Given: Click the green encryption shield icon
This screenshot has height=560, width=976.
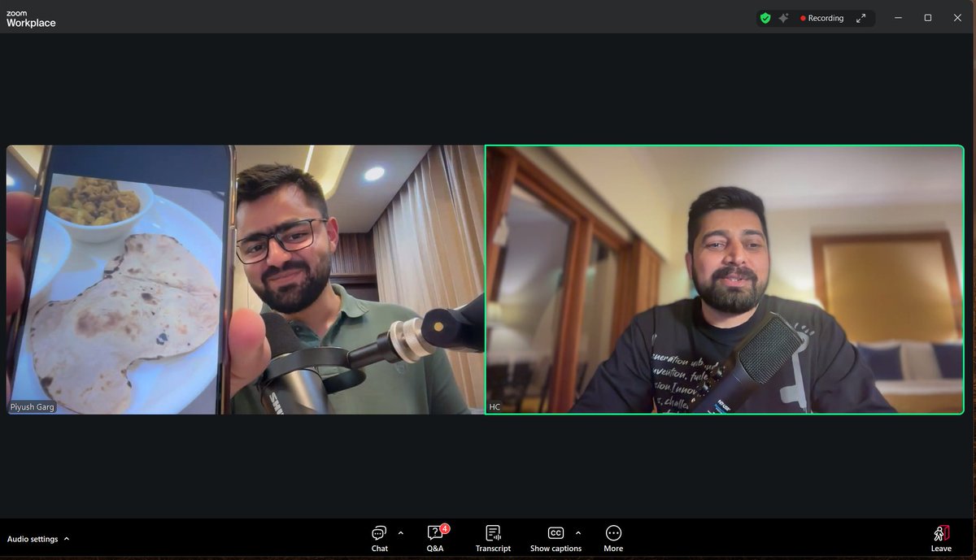Looking at the screenshot, I should (765, 18).
